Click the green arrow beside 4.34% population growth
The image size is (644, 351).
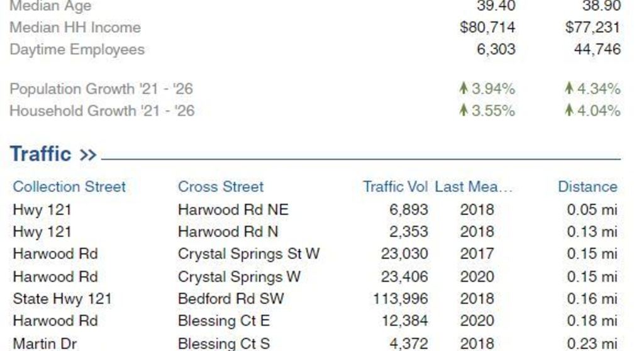pos(569,88)
